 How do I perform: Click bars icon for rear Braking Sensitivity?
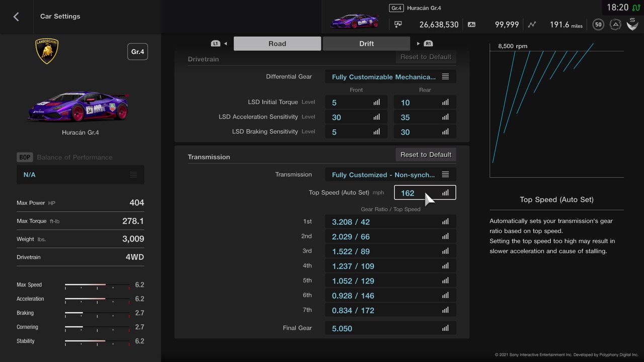click(445, 132)
